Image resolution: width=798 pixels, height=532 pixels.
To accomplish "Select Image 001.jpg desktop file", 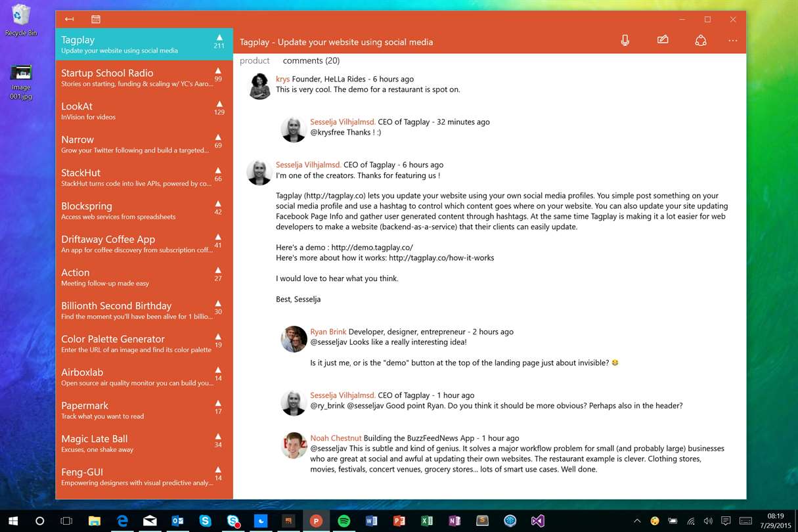I will pyautogui.click(x=21, y=82).
